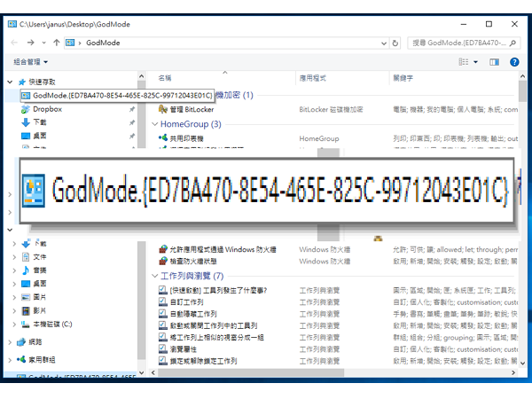Image resolution: width=532 pixels, height=399 pixels.
Task: Click GodMode in the address path
Action: click(103, 43)
